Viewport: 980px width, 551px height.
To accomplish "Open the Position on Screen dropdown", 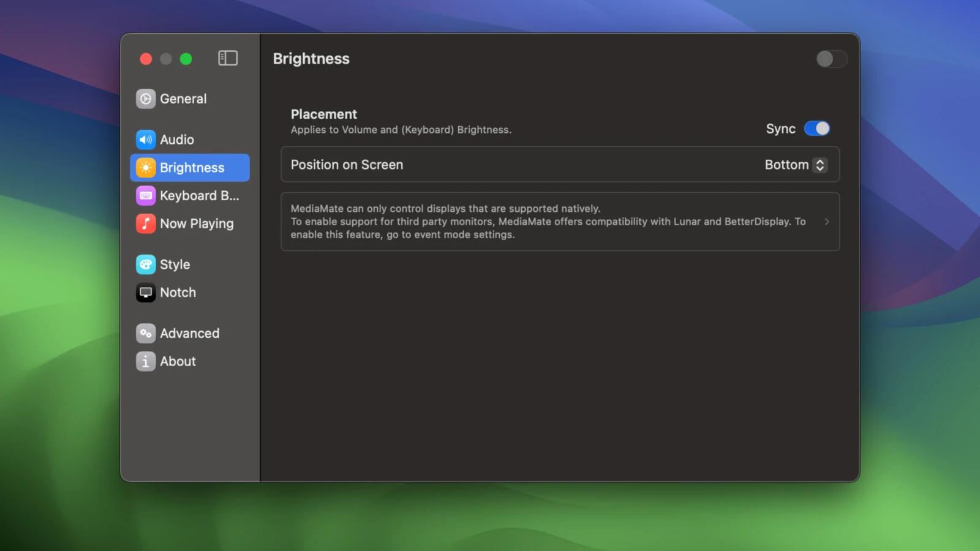I will pyautogui.click(x=795, y=165).
